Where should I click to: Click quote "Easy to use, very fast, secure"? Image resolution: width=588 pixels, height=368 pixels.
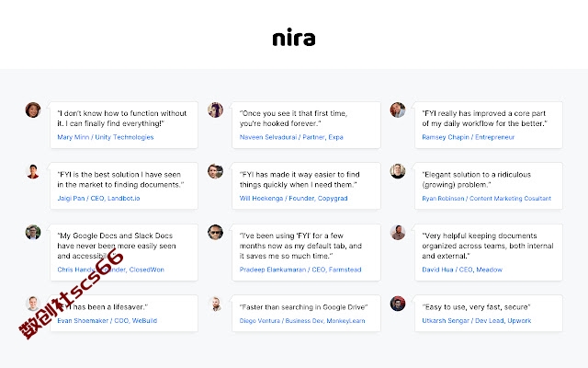[476, 307]
